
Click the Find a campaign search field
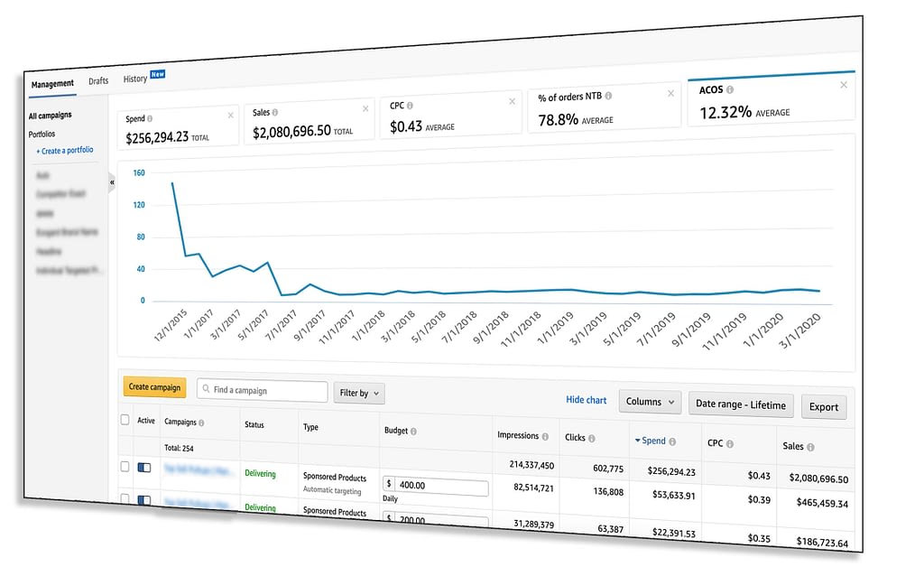click(x=263, y=391)
